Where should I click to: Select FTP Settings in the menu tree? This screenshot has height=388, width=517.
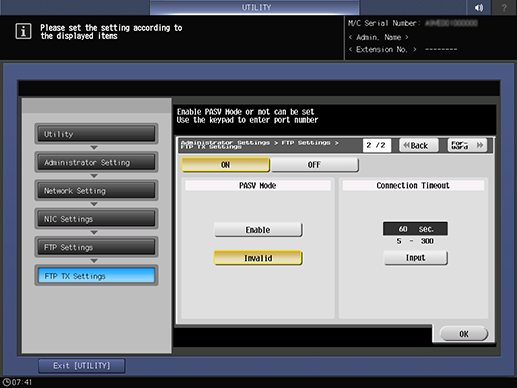[x=96, y=247]
